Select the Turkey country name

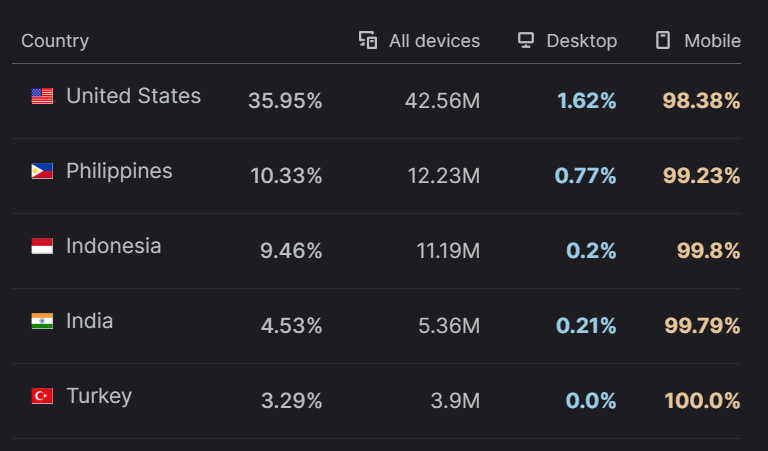click(99, 396)
